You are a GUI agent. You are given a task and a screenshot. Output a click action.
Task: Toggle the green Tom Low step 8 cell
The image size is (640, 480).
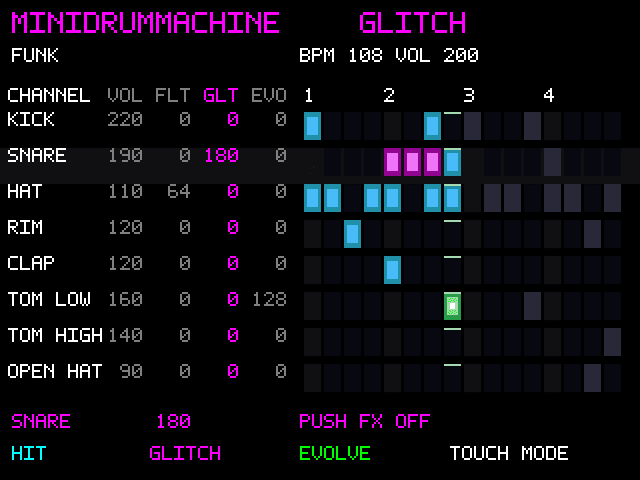pyautogui.click(x=452, y=306)
